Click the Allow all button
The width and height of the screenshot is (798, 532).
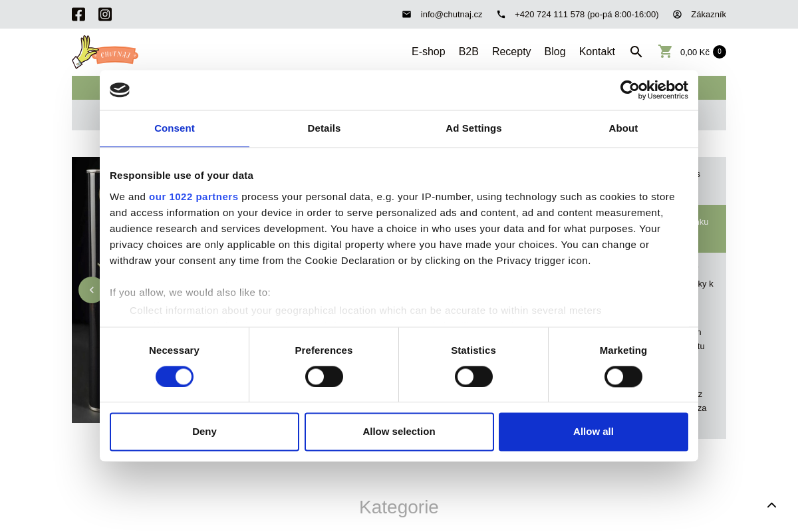pyautogui.click(x=593, y=432)
